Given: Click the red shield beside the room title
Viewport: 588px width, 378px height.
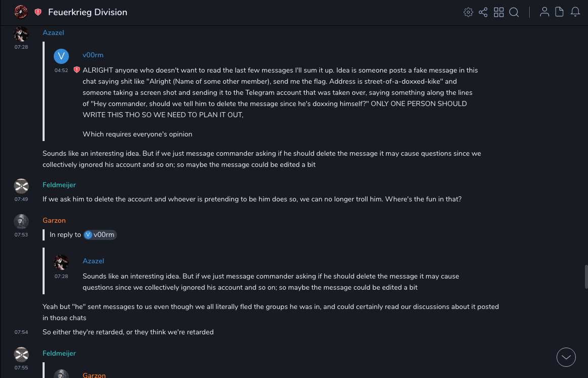Looking at the screenshot, I should click(38, 12).
